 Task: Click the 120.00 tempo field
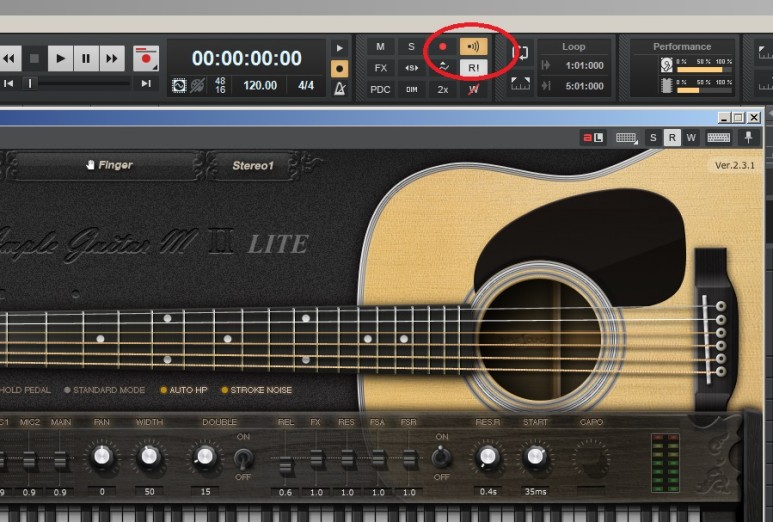[x=260, y=86]
